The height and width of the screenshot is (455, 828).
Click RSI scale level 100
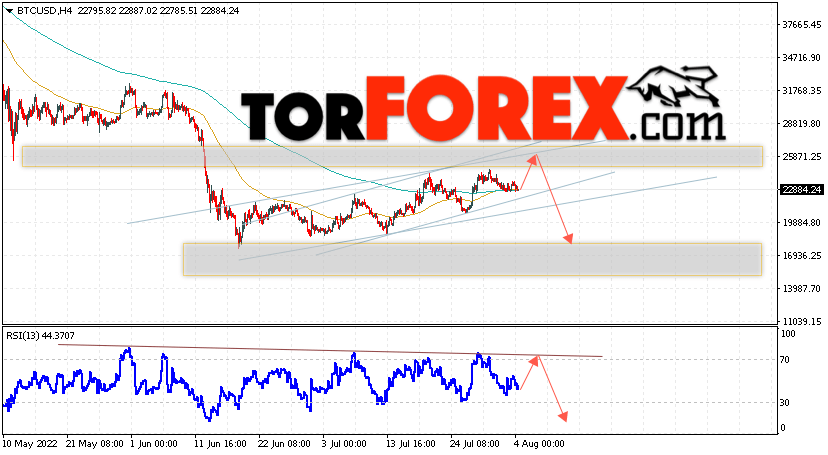[788, 334]
